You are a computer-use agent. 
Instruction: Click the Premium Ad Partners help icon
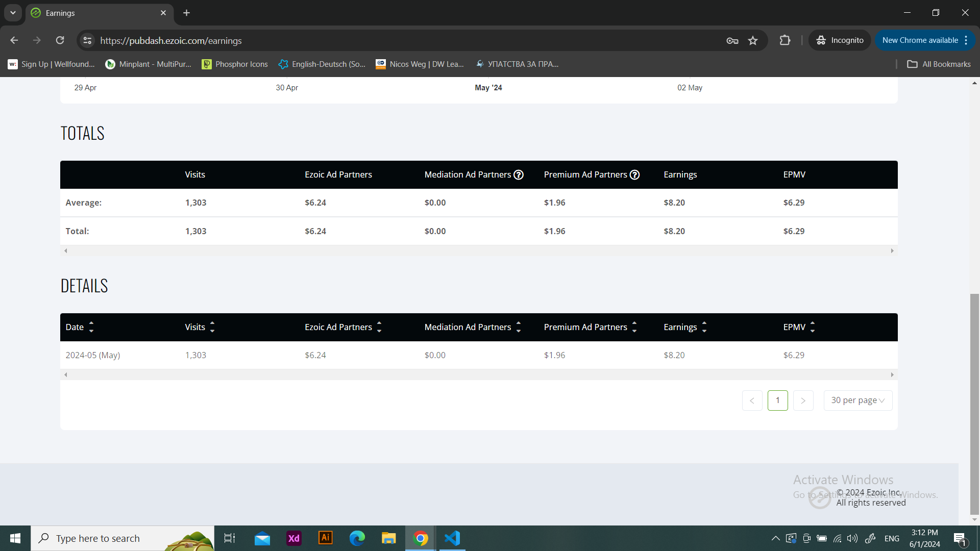(635, 175)
